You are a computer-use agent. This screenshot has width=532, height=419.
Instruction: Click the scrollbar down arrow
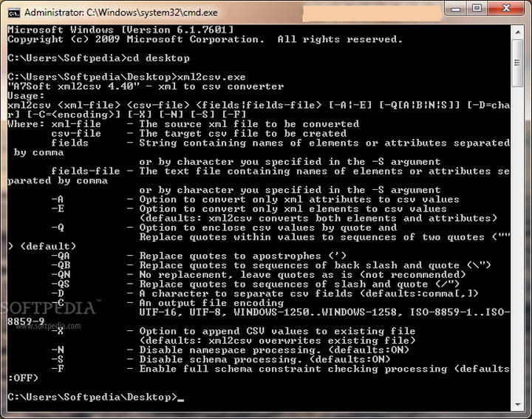click(x=517, y=404)
